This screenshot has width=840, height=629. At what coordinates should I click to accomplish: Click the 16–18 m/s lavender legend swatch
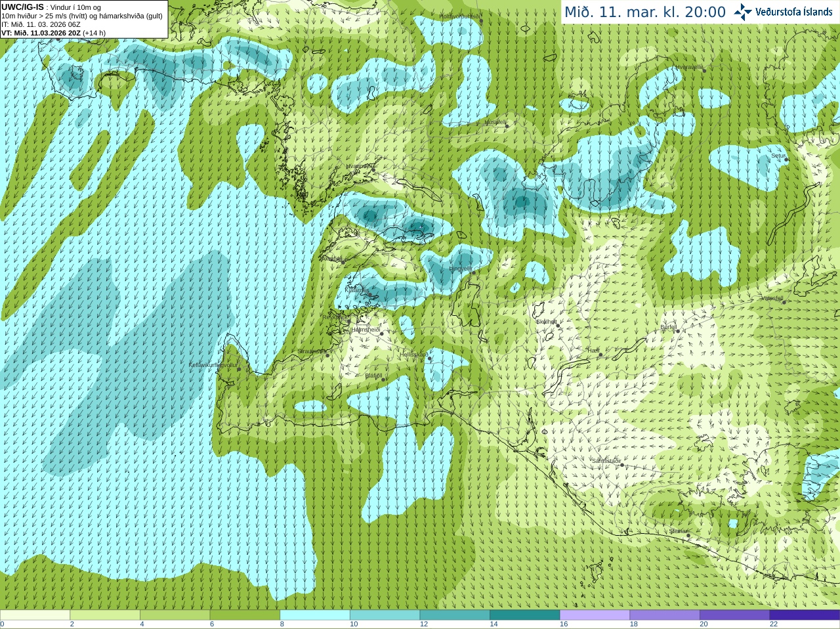tap(595, 615)
